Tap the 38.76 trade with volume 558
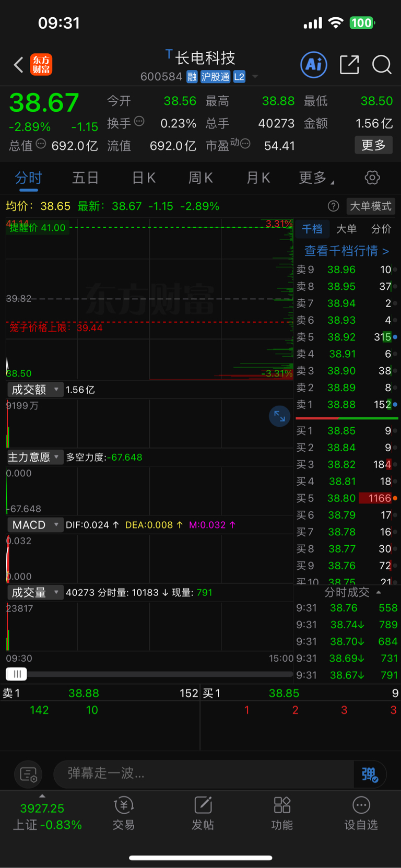Screen dimensions: 401x868 pyautogui.click(x=347, y=608)
